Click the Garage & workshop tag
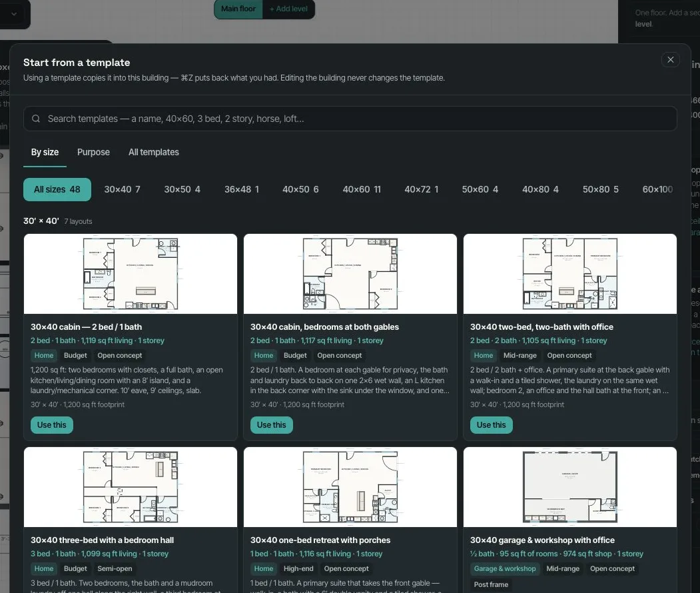This screenshot has width=700, height=593. tap(505, 568)
